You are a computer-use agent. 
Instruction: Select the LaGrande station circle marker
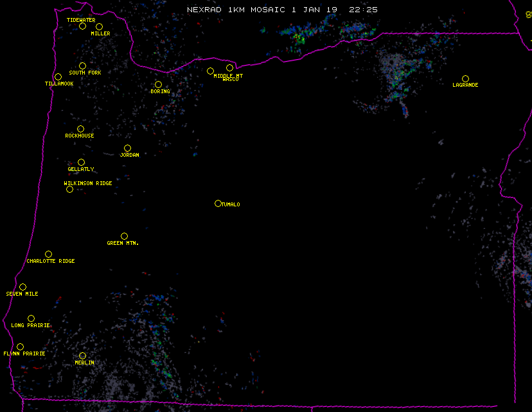click(x=465, y=78)
